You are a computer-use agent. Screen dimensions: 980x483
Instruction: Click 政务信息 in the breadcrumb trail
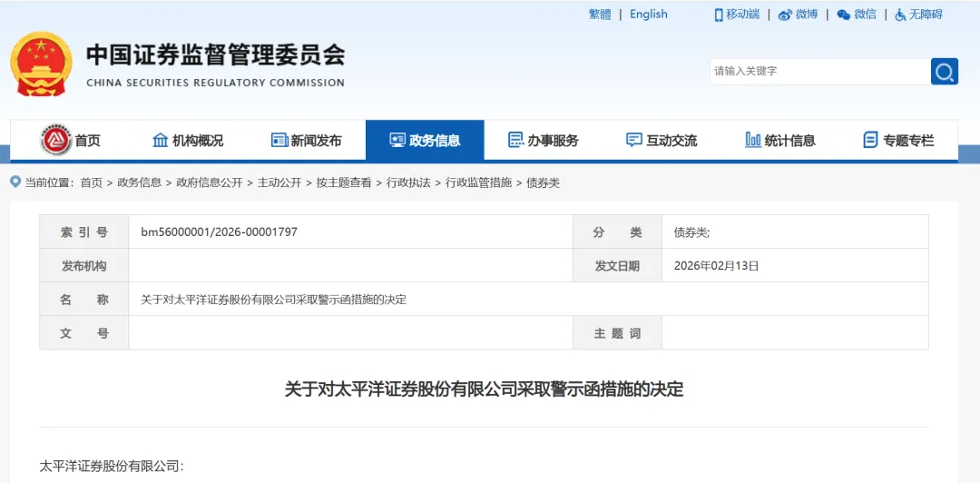[x=140, y=182]
